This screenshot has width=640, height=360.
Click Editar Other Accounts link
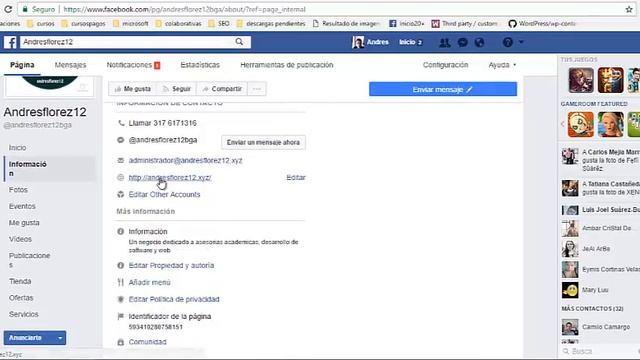click(164, 194)
